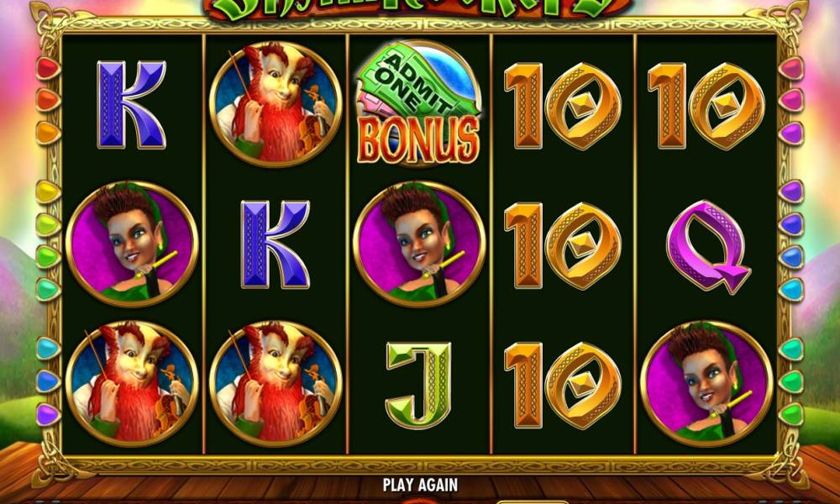Click the fiddler symbol in the first reel
This screenshot has height=504, width=840.
click(x=132, y=384)
